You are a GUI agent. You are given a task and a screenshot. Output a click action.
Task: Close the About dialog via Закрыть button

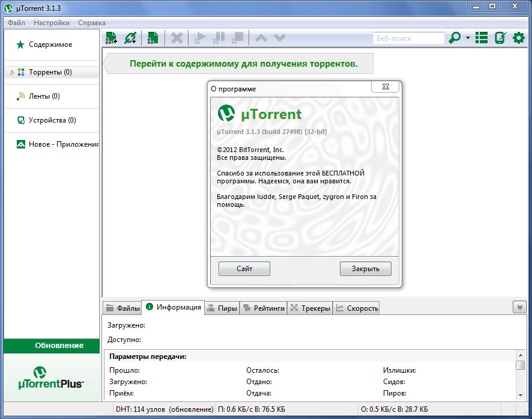pyautogui.click(x=365, y=269)
